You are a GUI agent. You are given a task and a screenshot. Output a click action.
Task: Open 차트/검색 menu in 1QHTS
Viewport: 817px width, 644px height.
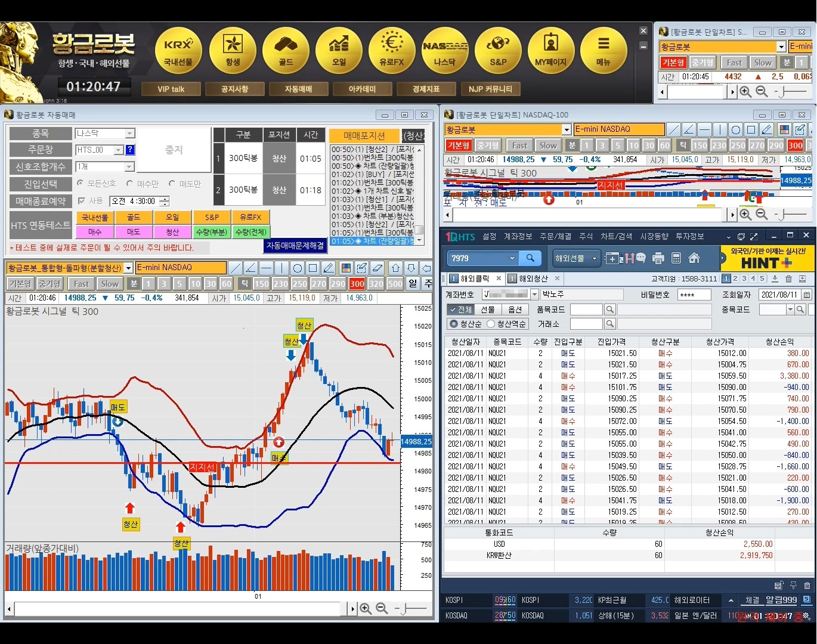616,237
